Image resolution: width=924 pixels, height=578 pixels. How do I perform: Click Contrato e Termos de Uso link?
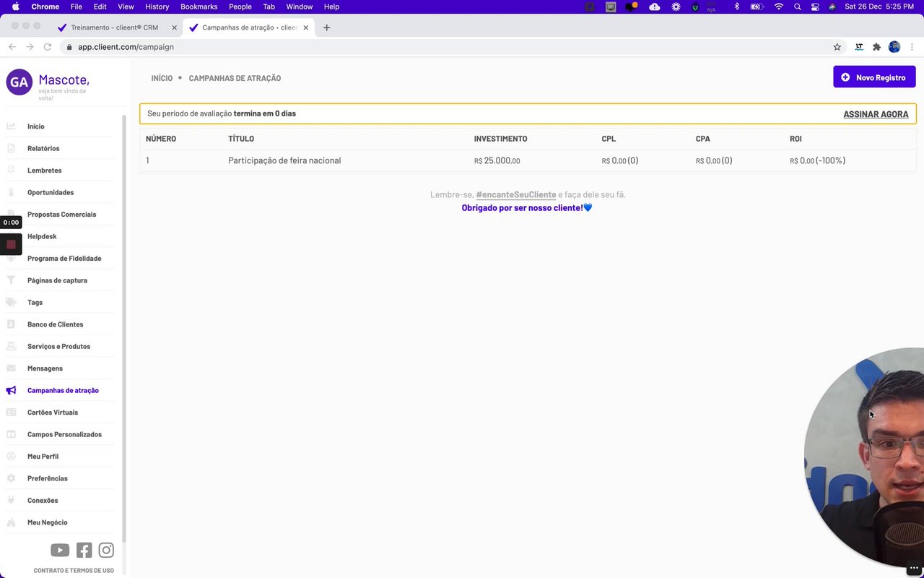(x=74, y=571)
